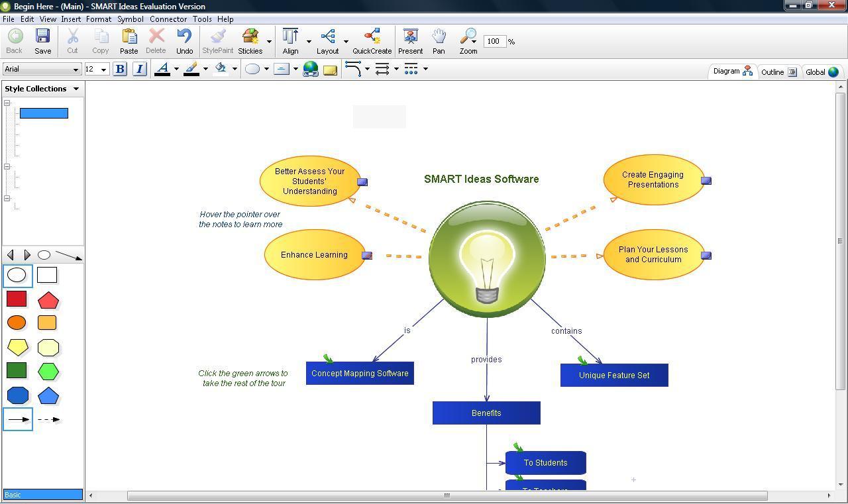Activate the StylePaint tool
Image resolution: width=848 pixels, height=504 pixels.
(217, 41)
